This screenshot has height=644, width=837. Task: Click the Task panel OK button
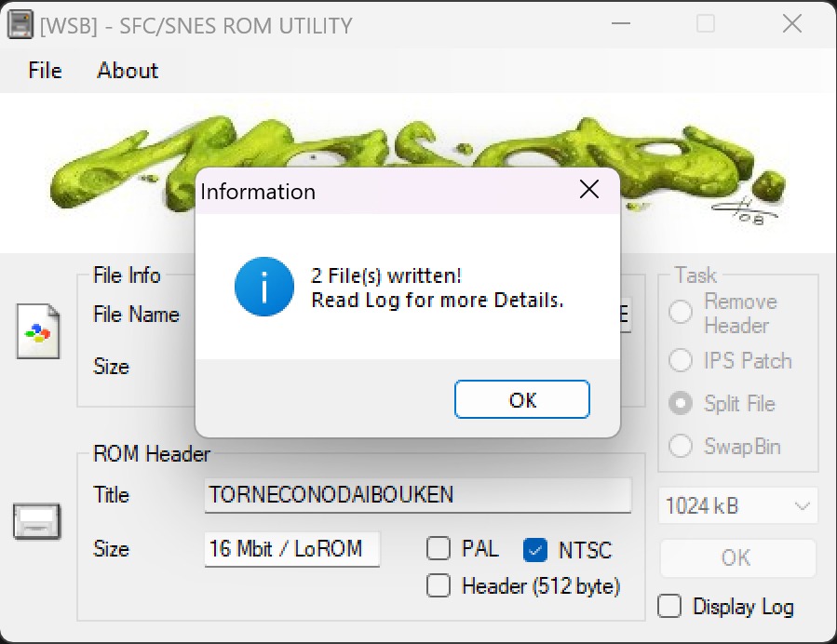pyautogui.click(x=736, y=557)
